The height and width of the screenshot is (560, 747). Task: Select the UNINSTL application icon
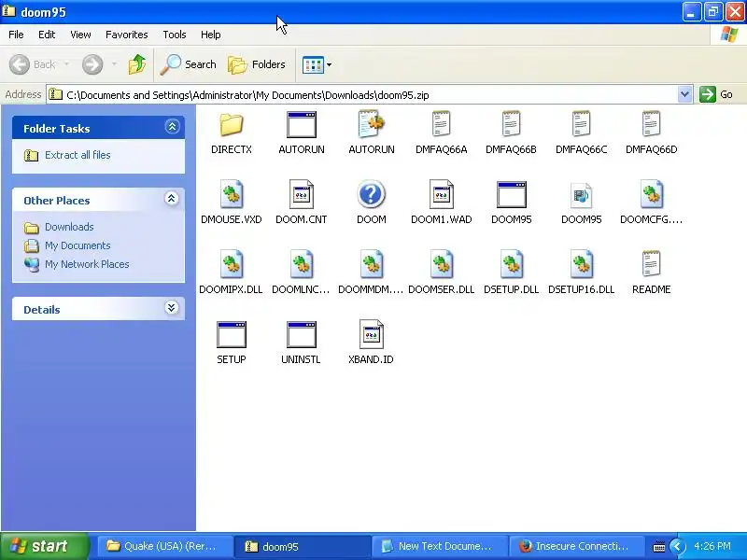click(x=302, y=334)
